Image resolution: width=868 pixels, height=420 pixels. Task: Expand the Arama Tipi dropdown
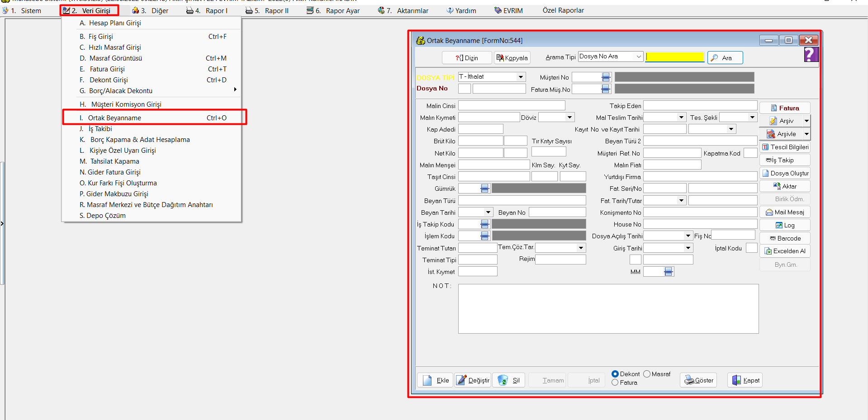pos(638,57)
